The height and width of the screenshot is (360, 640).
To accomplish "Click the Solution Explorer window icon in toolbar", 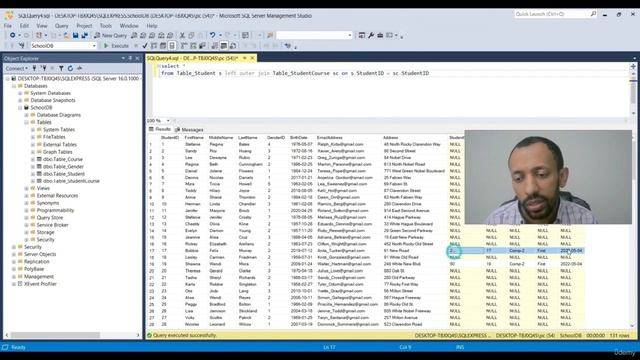I will 362,36.
